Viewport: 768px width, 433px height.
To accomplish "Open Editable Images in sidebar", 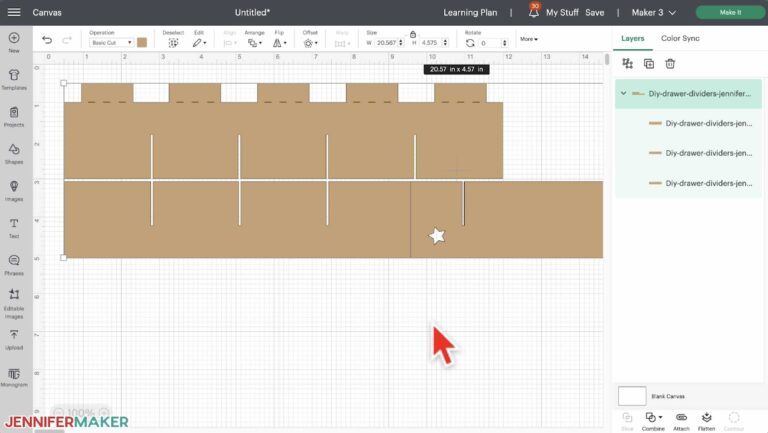I will click(x=14, y=304).
